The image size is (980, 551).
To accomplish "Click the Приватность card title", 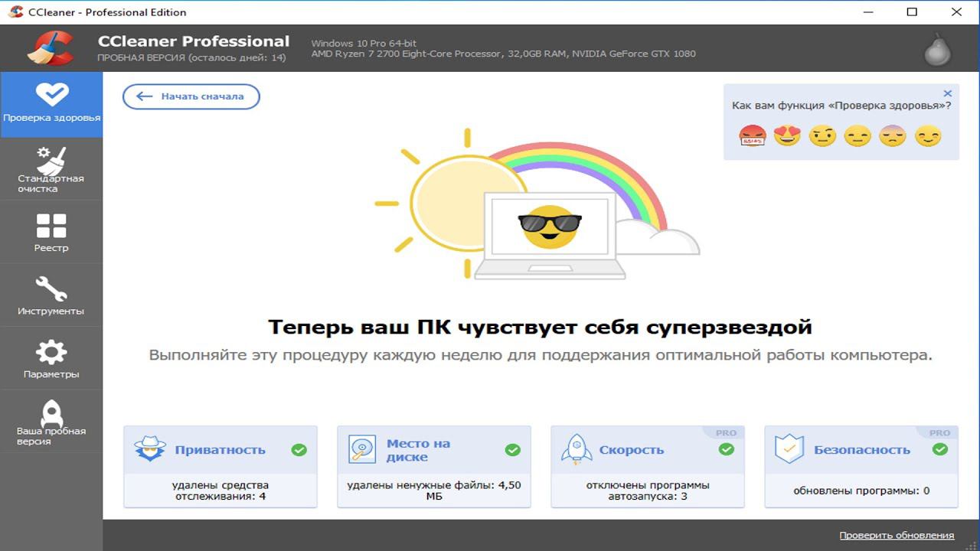I will (220, 450).
